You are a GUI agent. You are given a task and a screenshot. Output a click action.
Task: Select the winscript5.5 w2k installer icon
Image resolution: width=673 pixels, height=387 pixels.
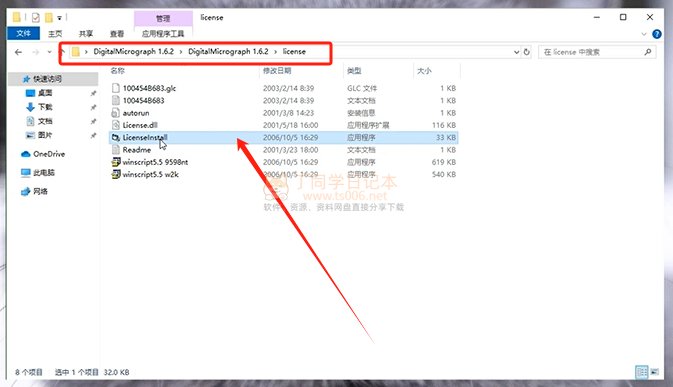coord(115,174)
